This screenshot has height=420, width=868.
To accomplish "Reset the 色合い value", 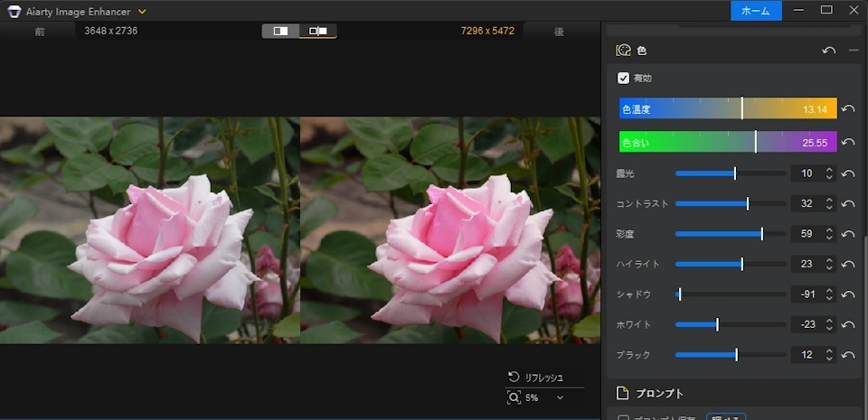I will pos(848,142).
